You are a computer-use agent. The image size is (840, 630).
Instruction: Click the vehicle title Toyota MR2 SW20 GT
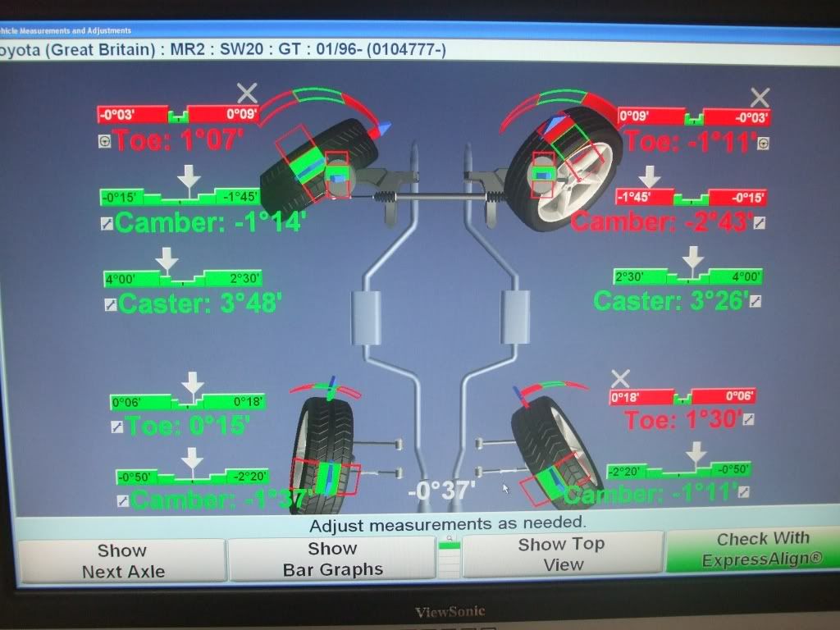[221, 50]
